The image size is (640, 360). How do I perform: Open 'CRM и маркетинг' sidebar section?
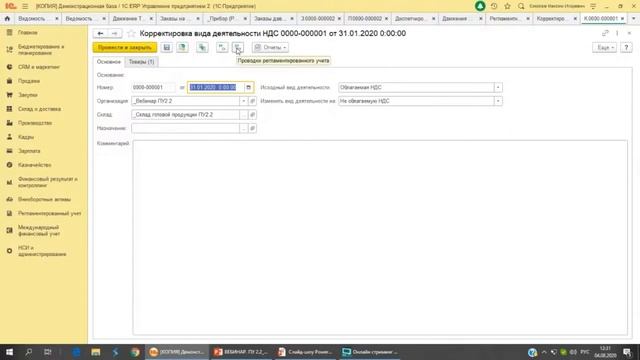coord(39,67)
